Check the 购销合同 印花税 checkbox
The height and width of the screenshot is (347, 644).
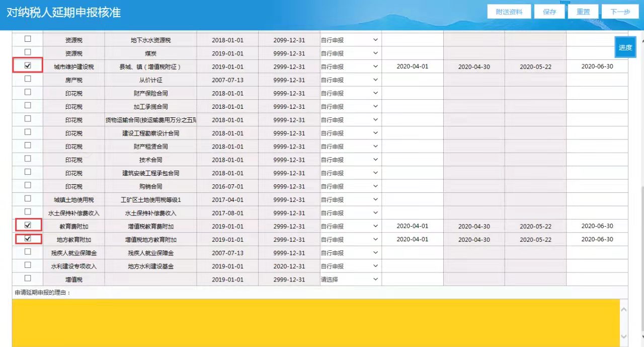tap(27, 186)
